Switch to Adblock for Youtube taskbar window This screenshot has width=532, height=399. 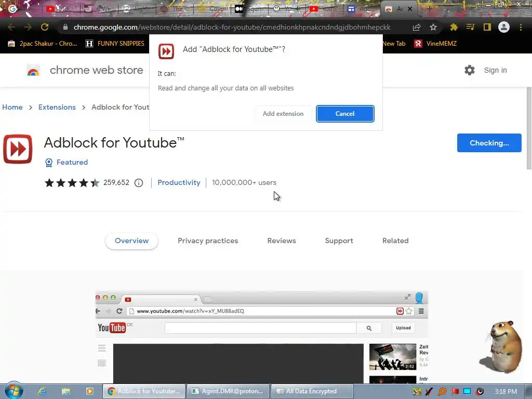pos(144,391)
